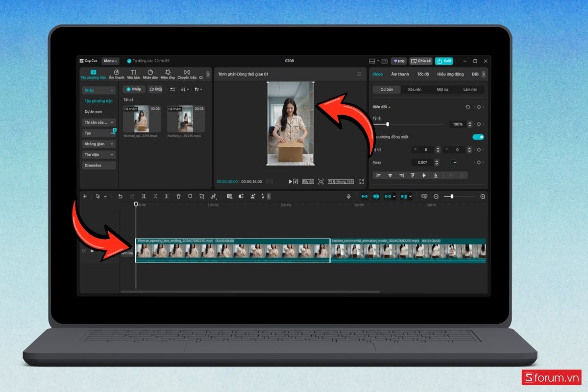This screenshot has width=588, height=392.
Task: Click the Xuất export button
Action: 444,61
